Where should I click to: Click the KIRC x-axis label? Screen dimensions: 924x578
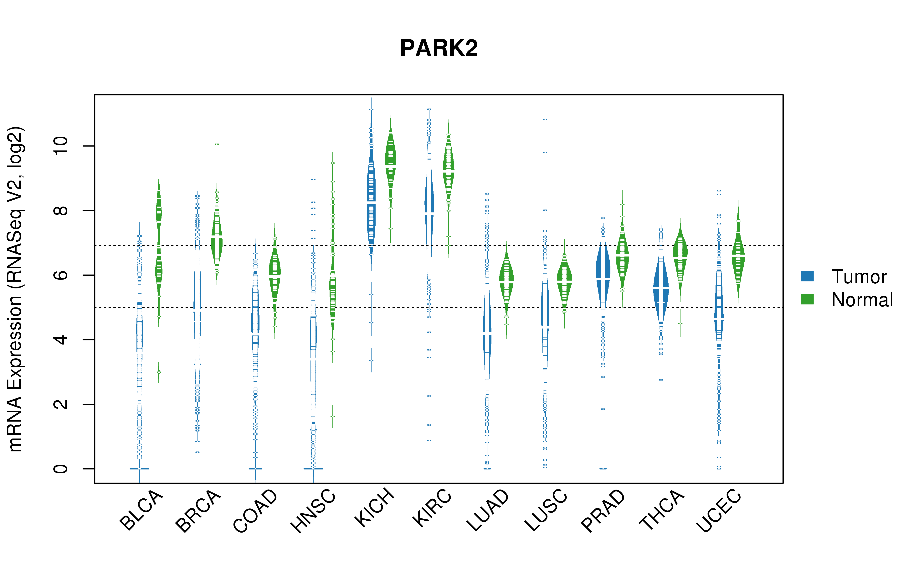(x=432, y=508)
